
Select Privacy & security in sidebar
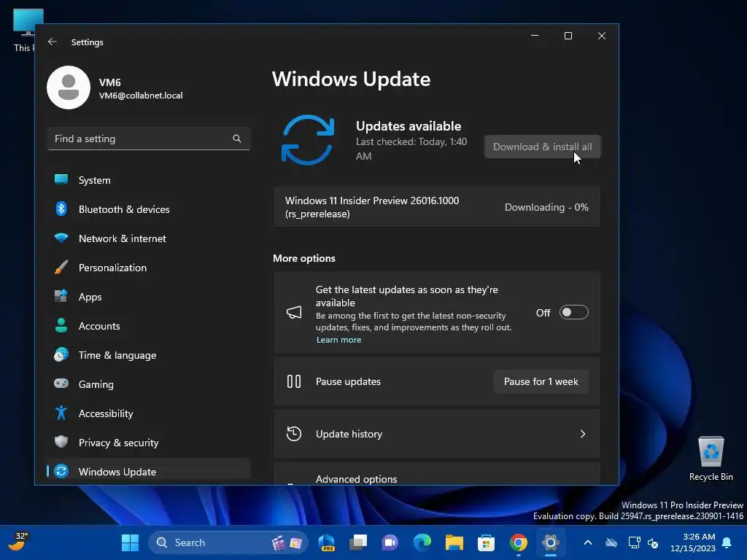pos(149,443)
